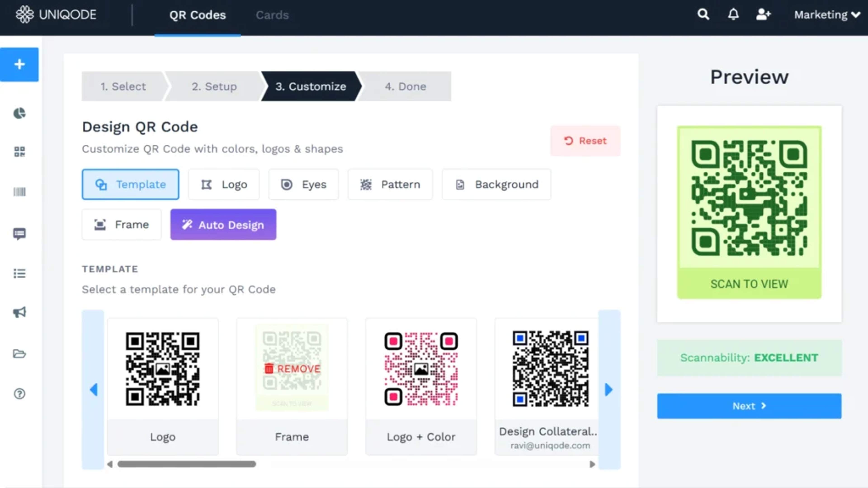Open QR codes grid icon in sidebar
This screenshot has height=488, width=868.
[19, 152]
